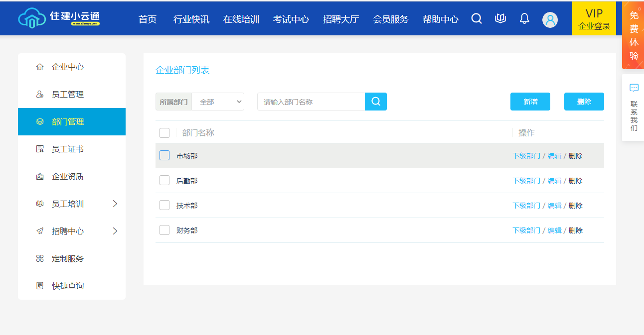Viewport: 644px width, 335px height.
Task: Click the blue department search button
Action: pyautogui.click(x=376, y=102)
